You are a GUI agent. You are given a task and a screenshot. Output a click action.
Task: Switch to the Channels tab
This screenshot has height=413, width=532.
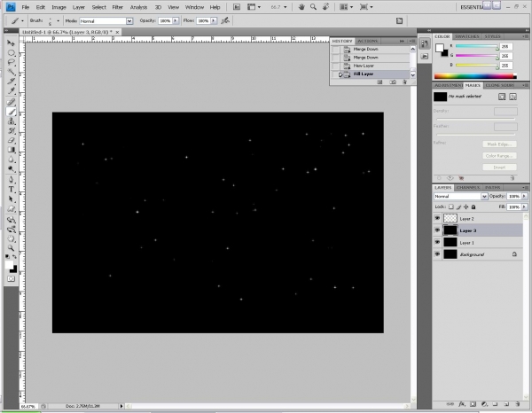(467, 187)
